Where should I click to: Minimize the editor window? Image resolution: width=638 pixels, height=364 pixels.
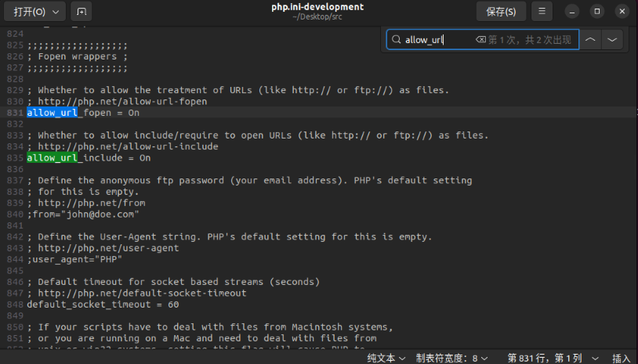point(574,12)
